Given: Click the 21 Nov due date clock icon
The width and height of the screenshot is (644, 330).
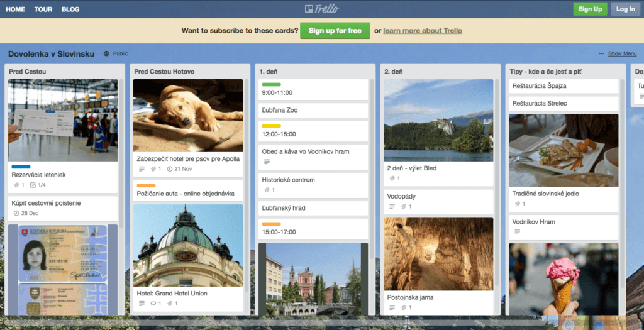Looking at the screenshot, I should click(x=170, y=170).
